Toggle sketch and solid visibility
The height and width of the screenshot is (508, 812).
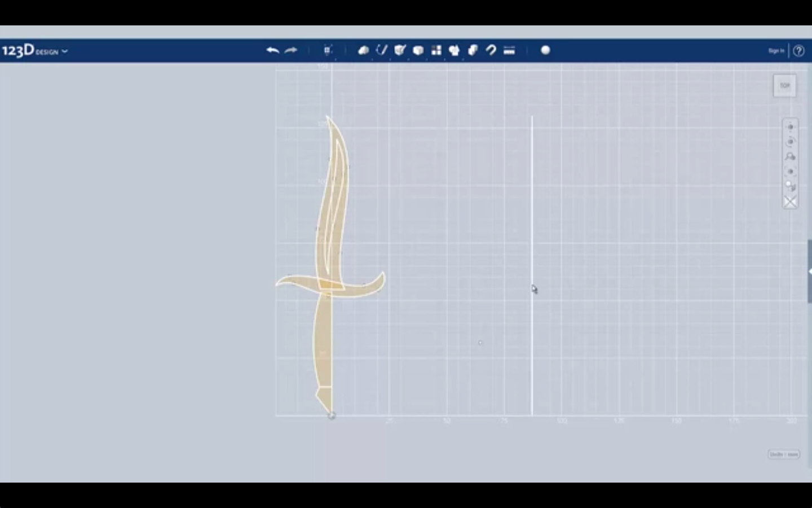(790, 202)
